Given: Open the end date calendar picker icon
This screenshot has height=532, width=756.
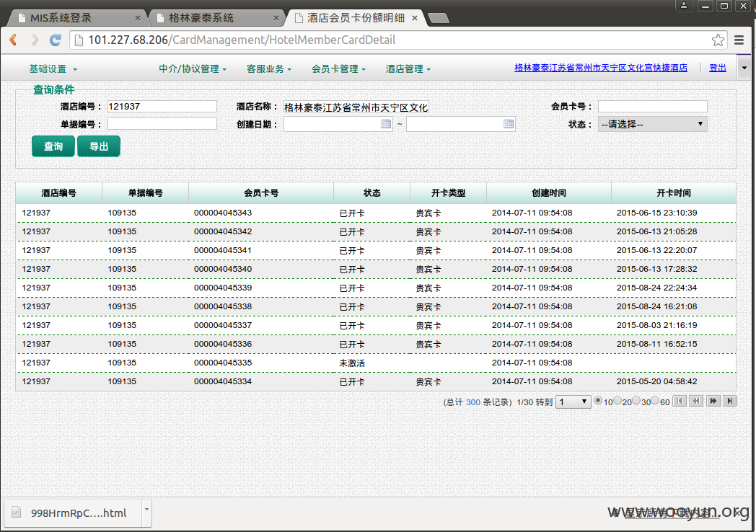Looking at the screenshot, I should click(508, 124).
